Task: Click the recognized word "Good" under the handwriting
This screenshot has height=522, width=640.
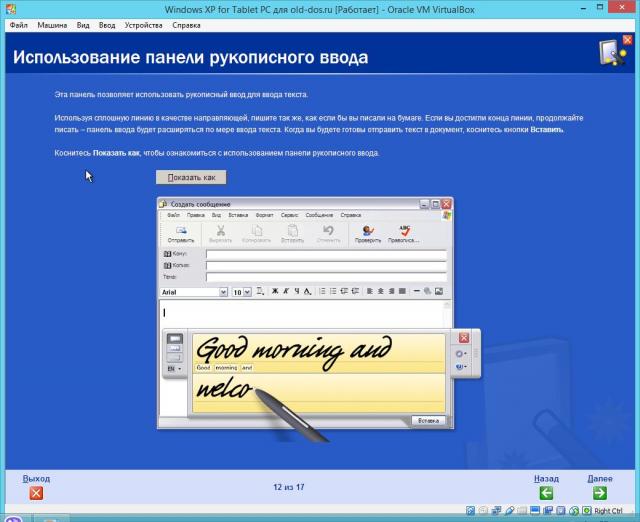Action: coord(203,368)
